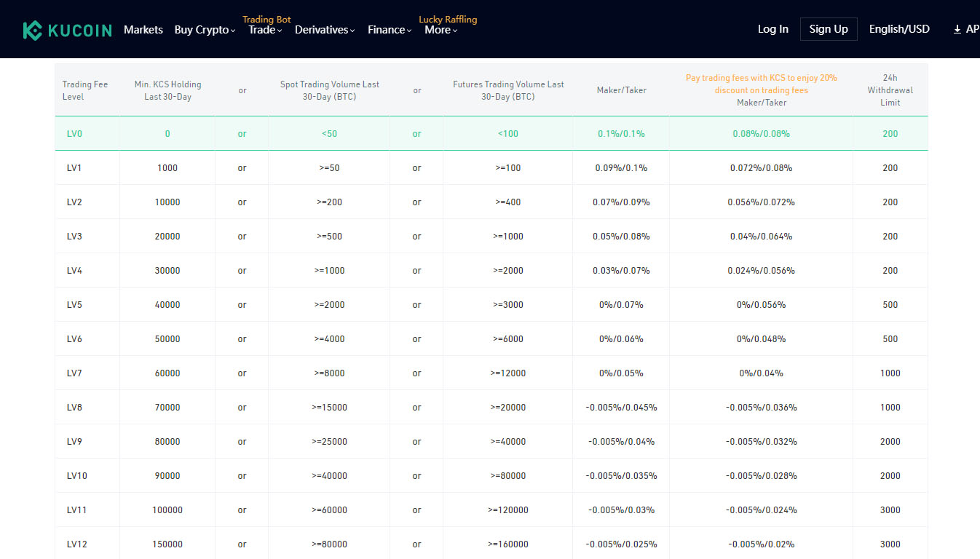Click the 150000 KCS holding in LV12
The image size is (980, 559).
(x=167, y=544)
